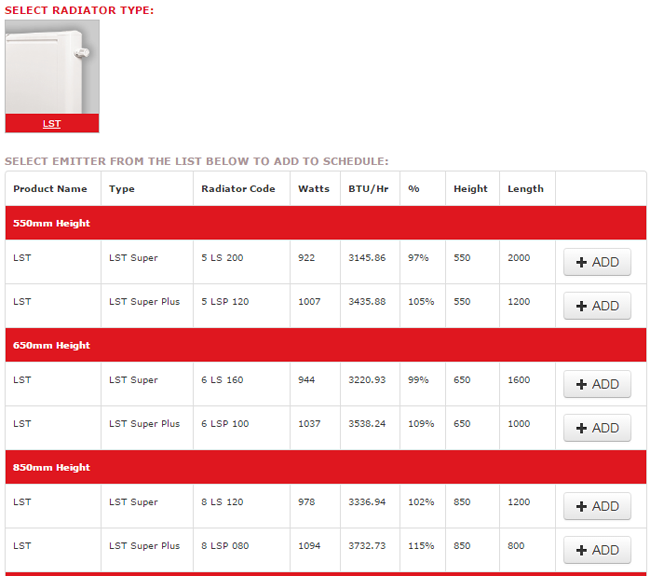Select the radiator code 6 LS 160
The image size is (650, 576).
222,380
